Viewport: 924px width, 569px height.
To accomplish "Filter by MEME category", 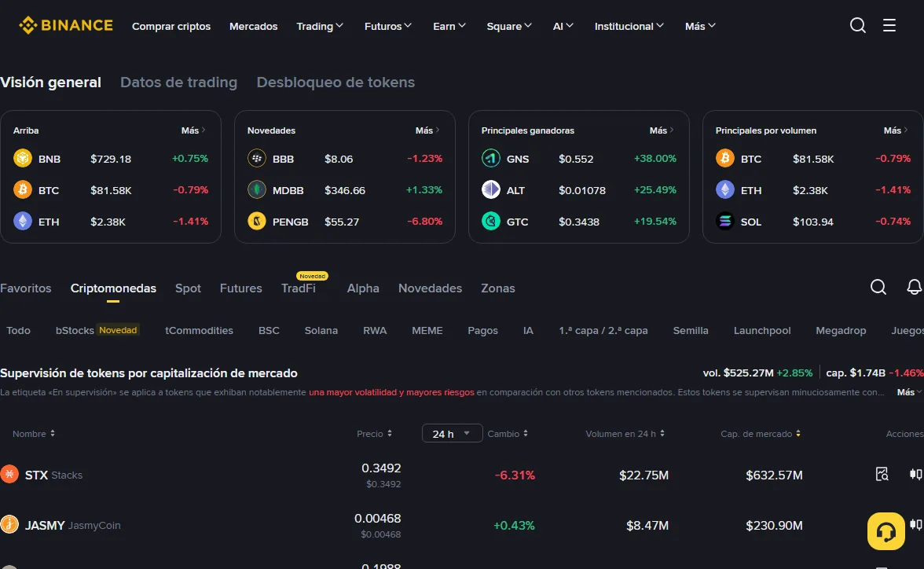I will coord(427,330).
